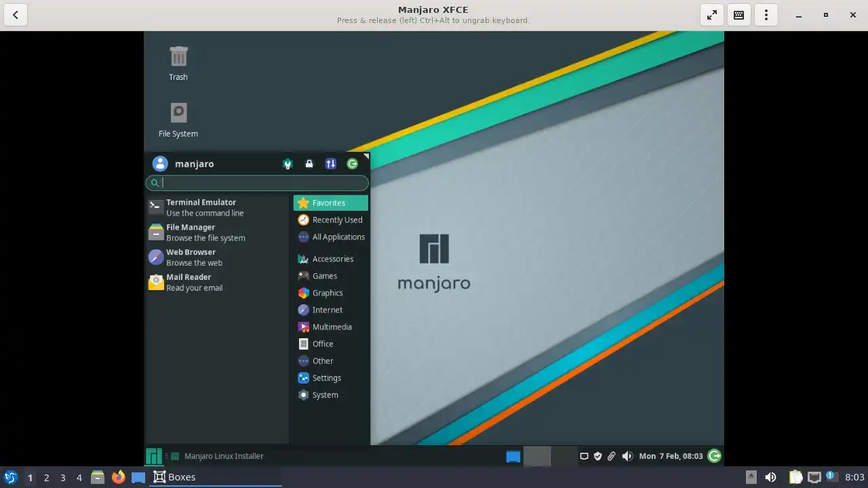Click the green log out icon in menu
Viewport: 868px width, 488px height.
pos(353,163)
